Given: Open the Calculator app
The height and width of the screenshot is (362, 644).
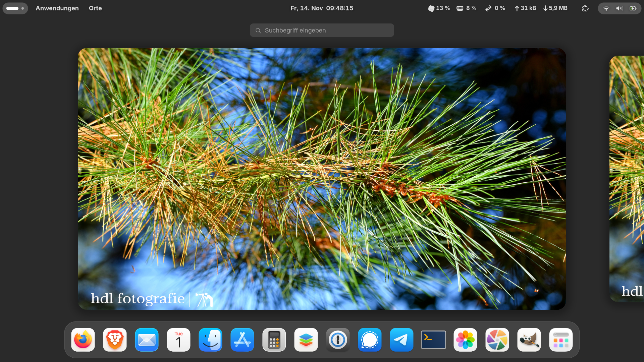Looking at the screenshot, I should coord(274,340).
